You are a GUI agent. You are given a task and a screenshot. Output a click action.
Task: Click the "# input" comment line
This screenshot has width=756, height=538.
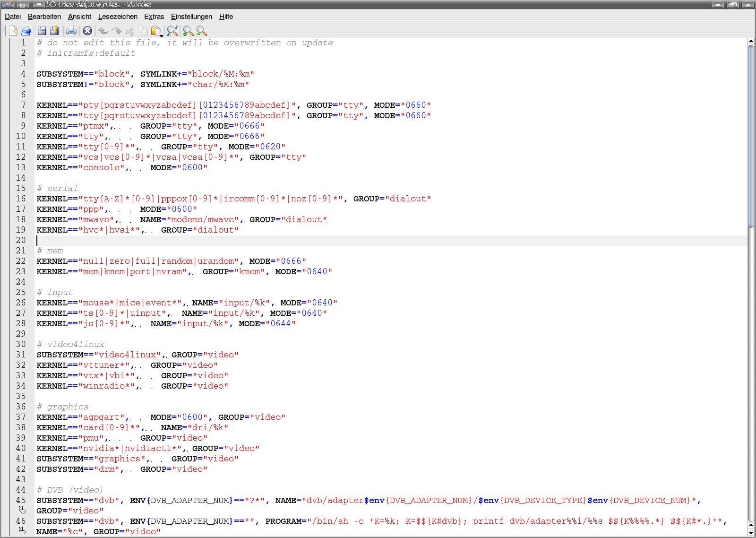55,292
